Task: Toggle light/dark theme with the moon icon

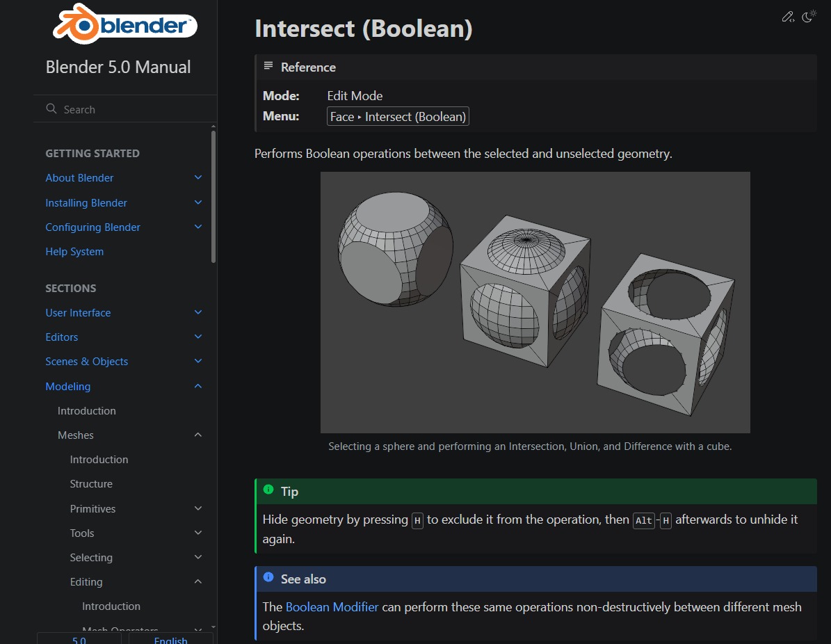Action: [x=809, y=16]
